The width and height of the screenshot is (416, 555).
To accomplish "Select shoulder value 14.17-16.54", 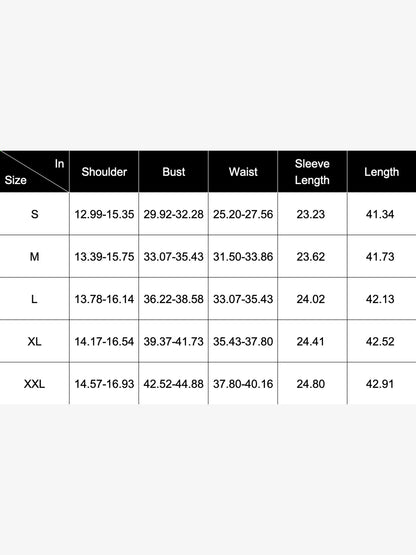I will [x=104, y=342].
